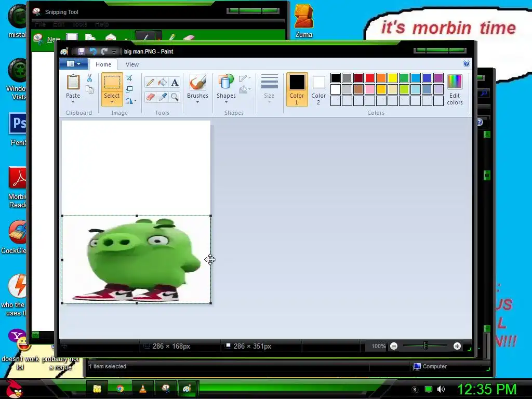Switch to Snipping Tool taskbar button
The height and width of the screenshot is (399, 532).
pyautogui.click(x=165, y=389)
